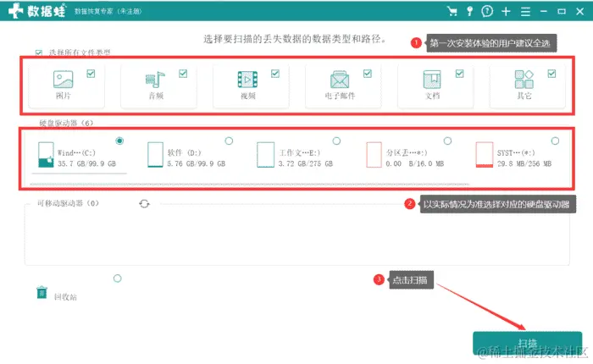Select the 电子邮件 email type icon
593x364 pixels.
340,80
